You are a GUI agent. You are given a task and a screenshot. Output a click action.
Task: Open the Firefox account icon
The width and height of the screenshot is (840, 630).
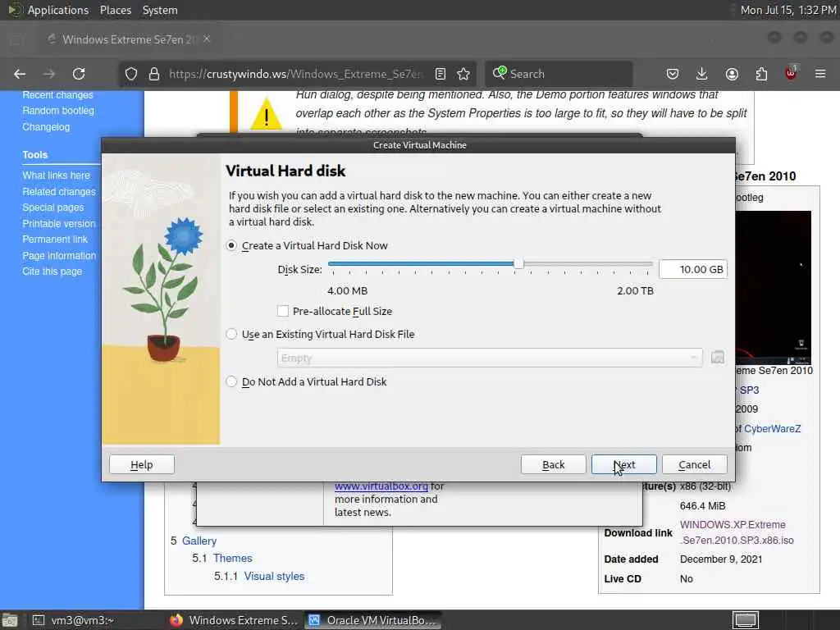click(x=732, y=74)
